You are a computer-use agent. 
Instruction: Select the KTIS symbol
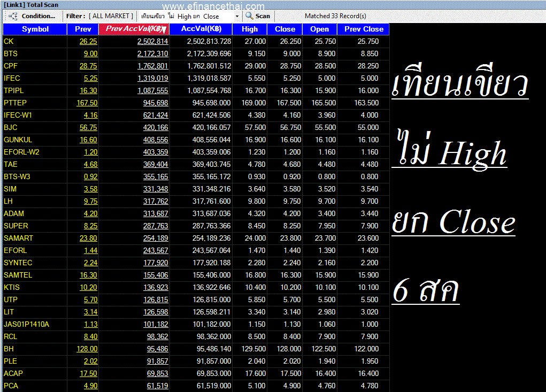tap(11, 288)
